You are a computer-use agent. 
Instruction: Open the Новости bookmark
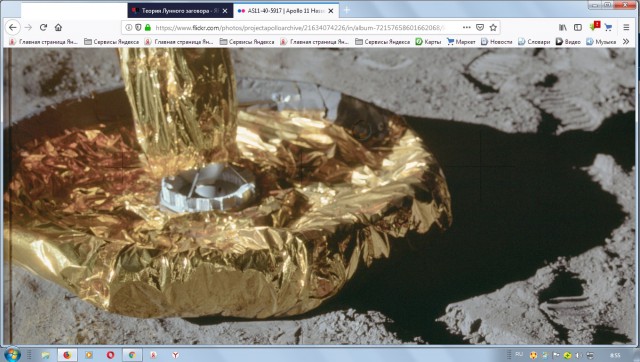(496, 42)
